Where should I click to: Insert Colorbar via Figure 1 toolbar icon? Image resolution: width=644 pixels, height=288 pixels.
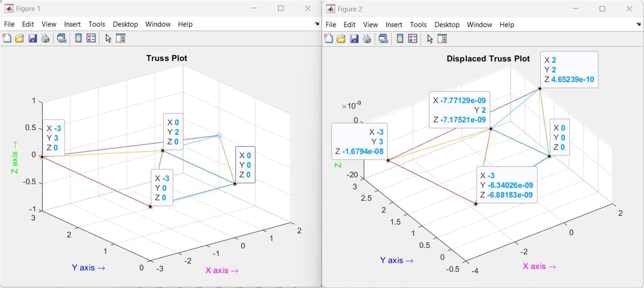pos(78,38)
